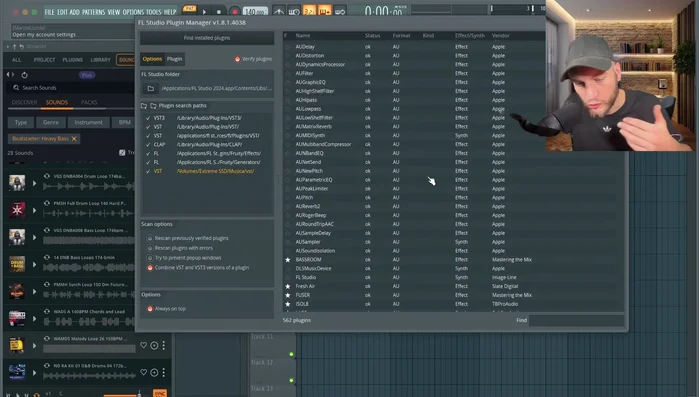
Task: Open the PMMH Synth Loop pack thumbnail
Action: (17, 291)
